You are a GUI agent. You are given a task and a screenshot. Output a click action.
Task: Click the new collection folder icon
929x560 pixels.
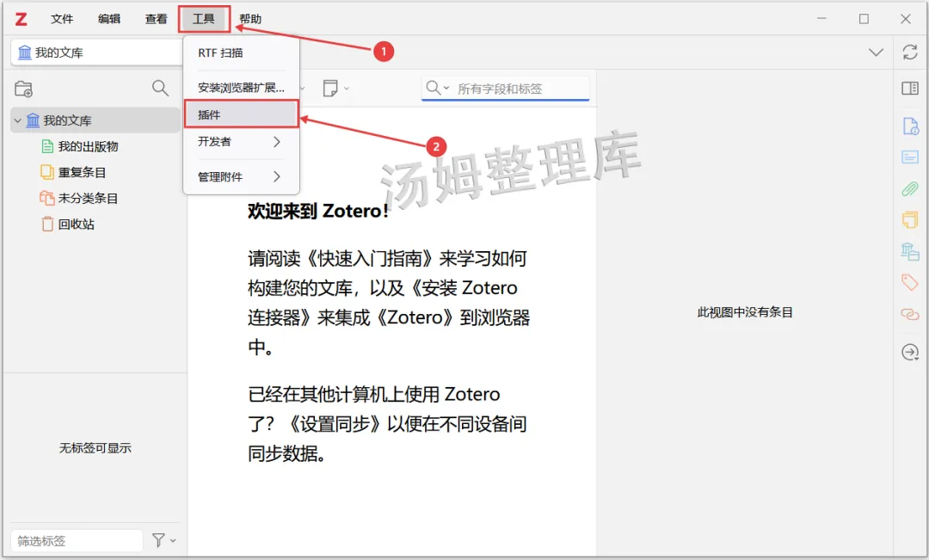(x=24, y=89)
